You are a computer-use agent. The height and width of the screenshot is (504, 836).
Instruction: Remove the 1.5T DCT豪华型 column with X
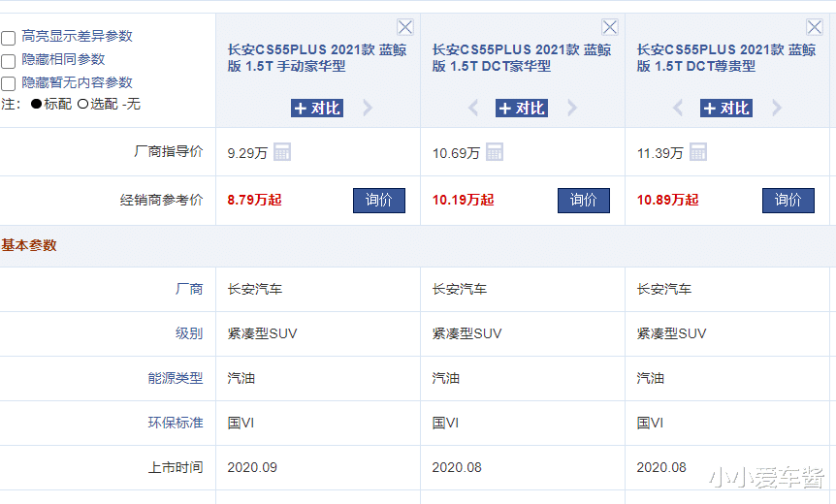[x=610, y=27]
